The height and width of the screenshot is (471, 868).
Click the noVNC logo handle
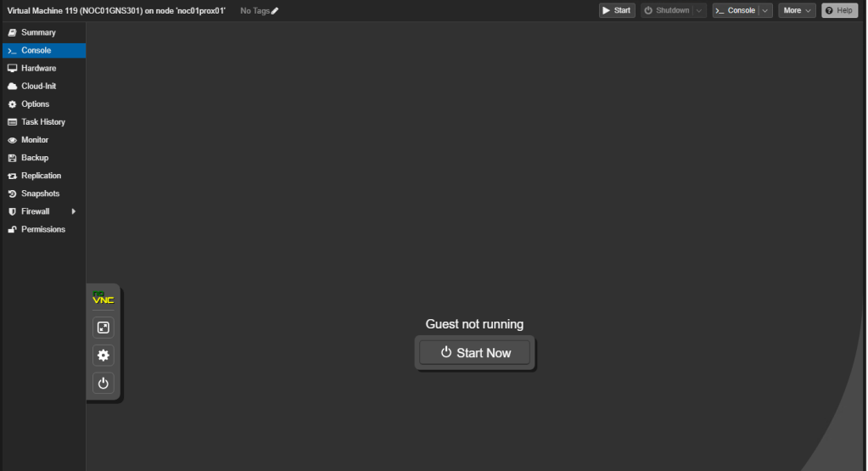(x=103, y=299)
